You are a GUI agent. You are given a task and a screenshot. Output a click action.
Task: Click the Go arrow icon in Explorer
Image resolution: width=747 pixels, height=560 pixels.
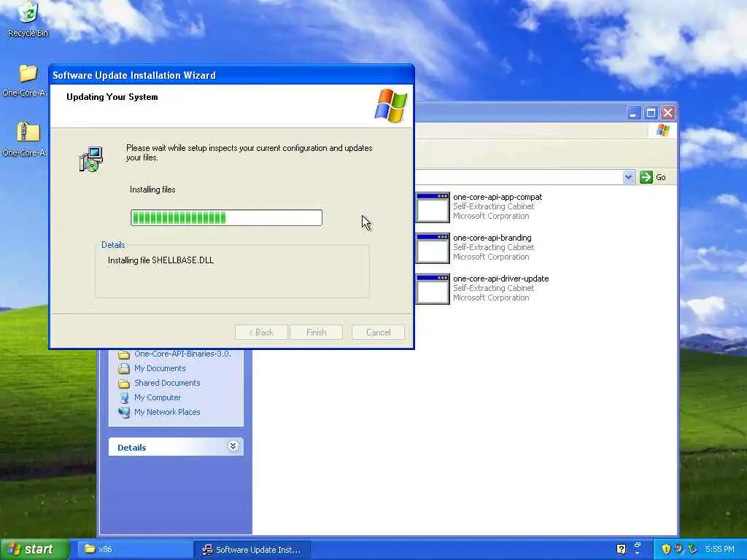click(x=646, y=177)
